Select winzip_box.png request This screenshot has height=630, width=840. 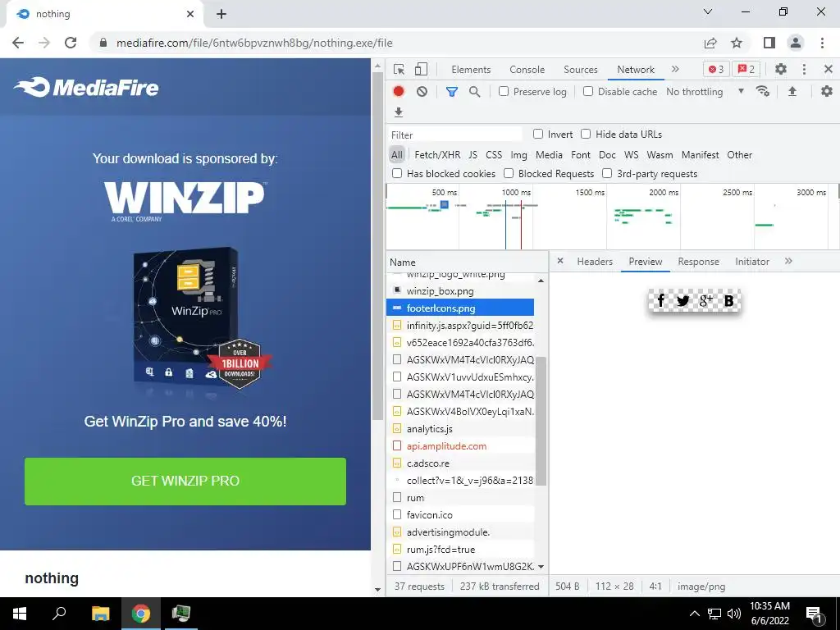[x=460, y=291]
